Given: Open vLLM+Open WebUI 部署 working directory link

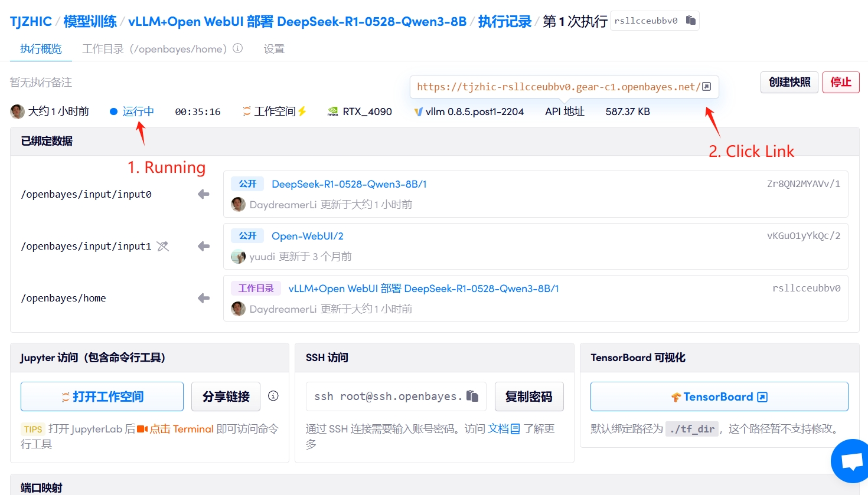Looking at the screenshot, I should pyautogui.click(x=423, y=289).
